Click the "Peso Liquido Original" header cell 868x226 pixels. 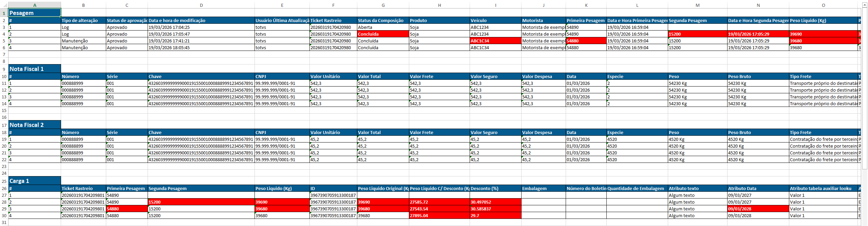tap(383, 188)
